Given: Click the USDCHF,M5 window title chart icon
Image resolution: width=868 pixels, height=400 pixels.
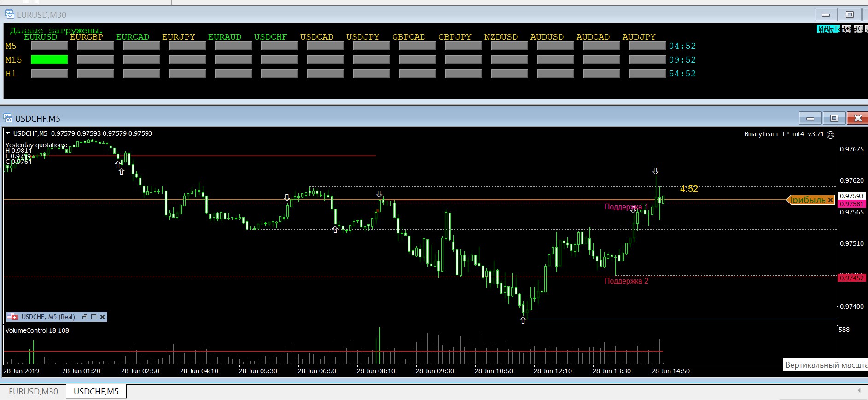Looking at the screenshot, I should pyautogui.click(x=8, y=118).
